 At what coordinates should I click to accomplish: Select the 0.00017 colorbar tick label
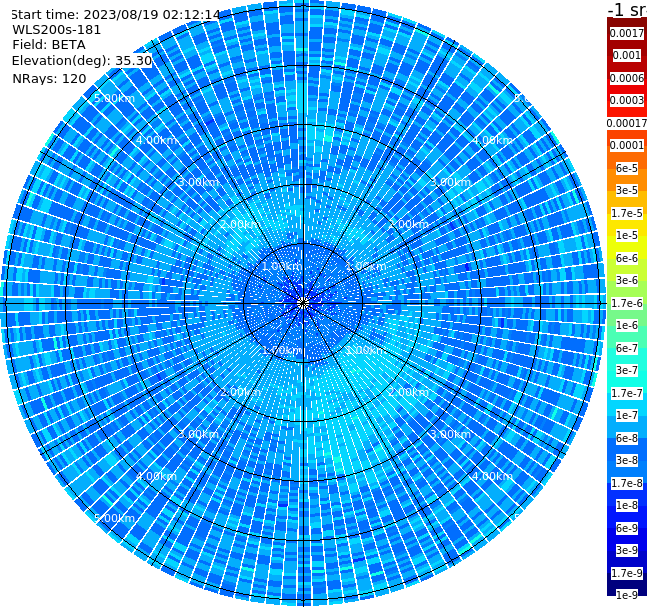[x=627, y=123]
